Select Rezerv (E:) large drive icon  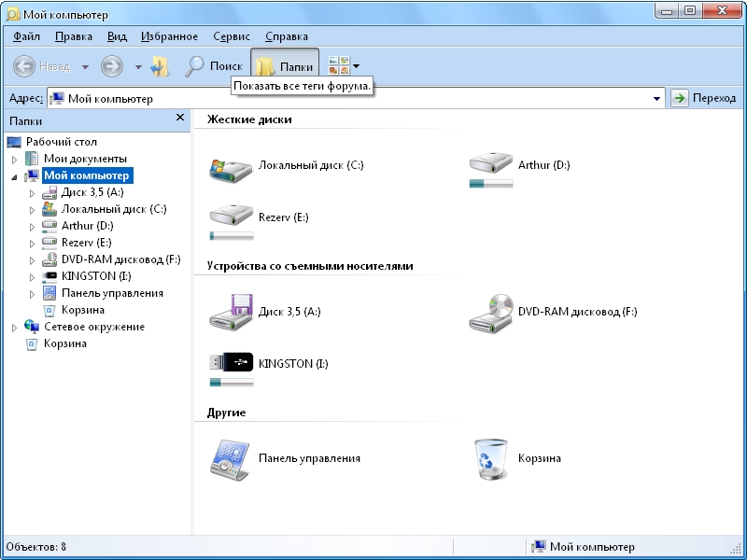tap(231, 216)
